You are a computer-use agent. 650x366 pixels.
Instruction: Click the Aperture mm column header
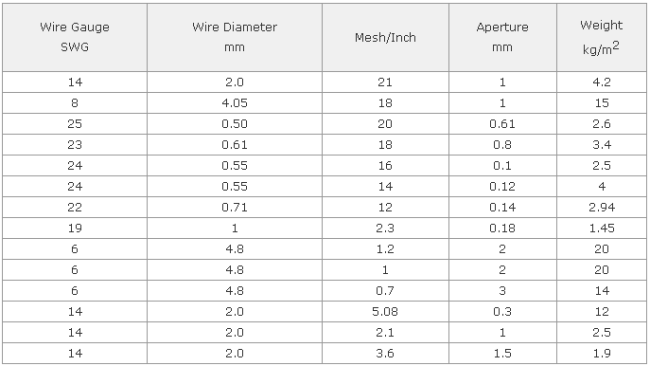point(502,37)
